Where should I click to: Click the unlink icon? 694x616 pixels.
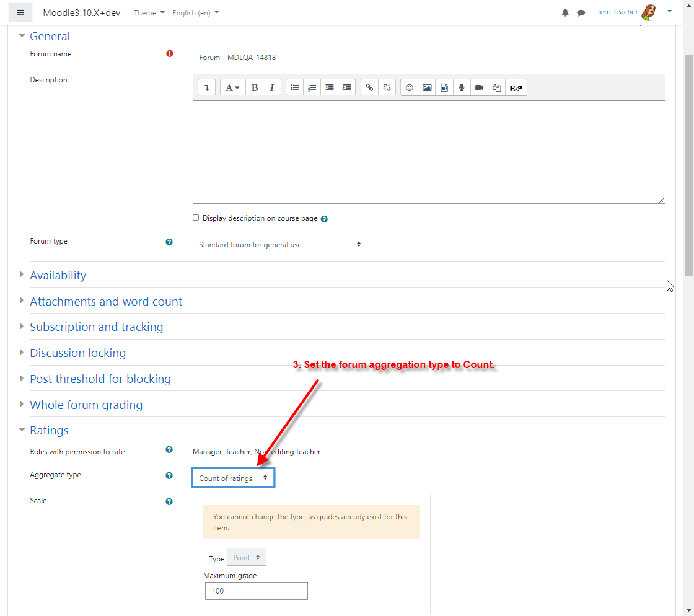point(387,87)
